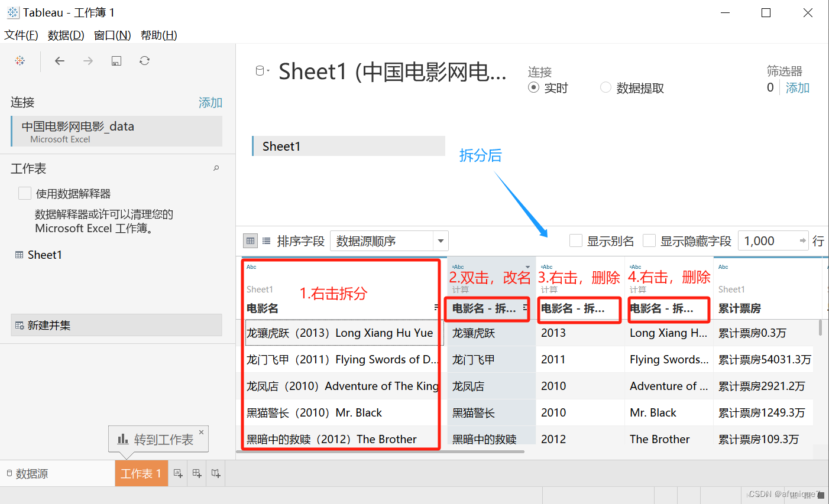829x504 pixels.
Task: Enable 使用数据解释器 checkbox
Action: [25, 193]
